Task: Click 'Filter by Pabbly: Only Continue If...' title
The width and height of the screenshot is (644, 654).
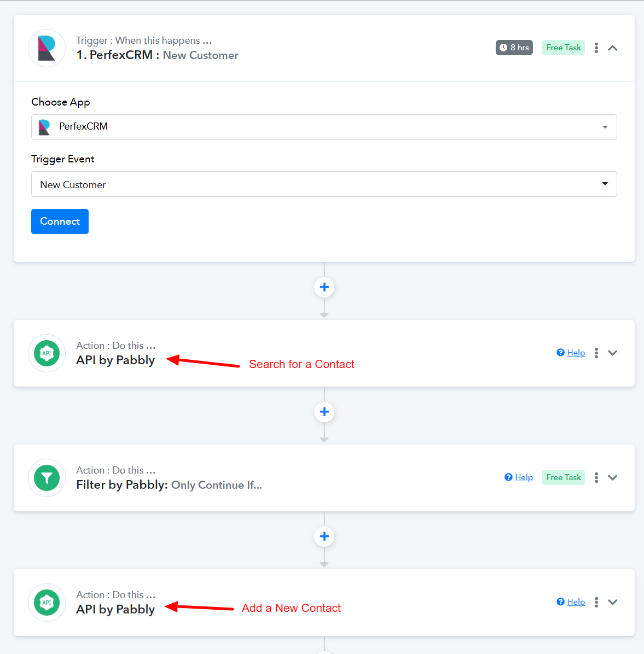Action: [x=169, y=485]
